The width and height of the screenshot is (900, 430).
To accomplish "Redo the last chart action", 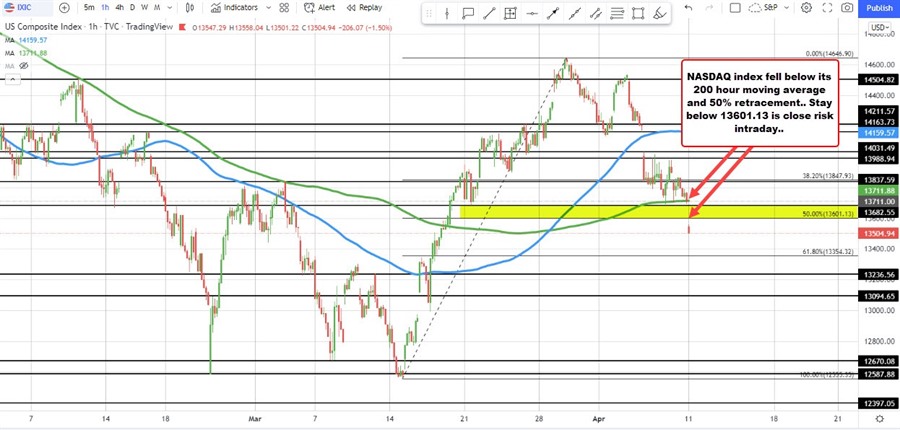I will 710,7.
